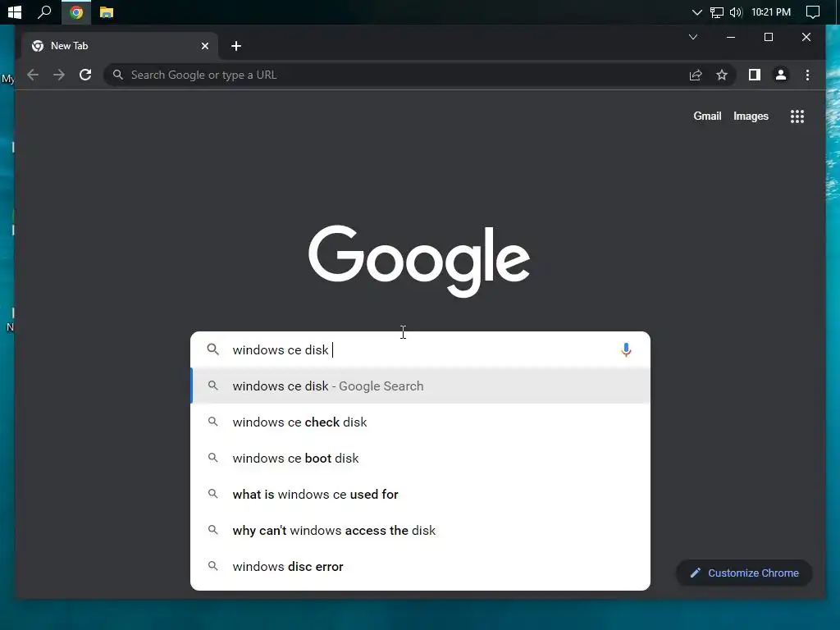Click the search box magnifier icon
This screenshot has height=630, width=840.
coord(212,349)
